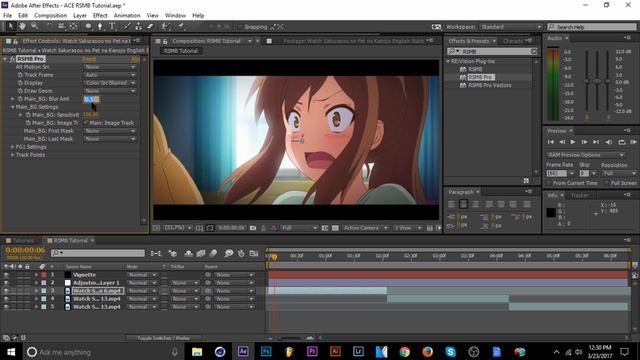This screenshot has height=360, width=640.
Task: Open the File menu
Action: click(7, 16)
